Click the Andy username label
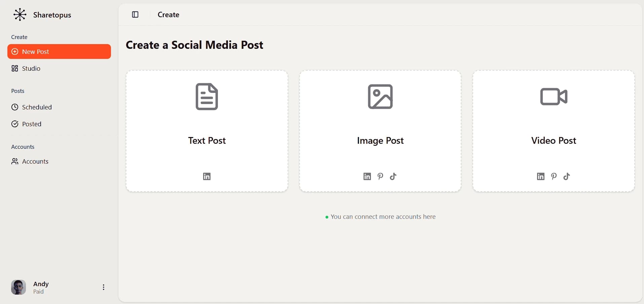This screenshot has width=644, height=304. pyautogui.click(x=41, y=284)
